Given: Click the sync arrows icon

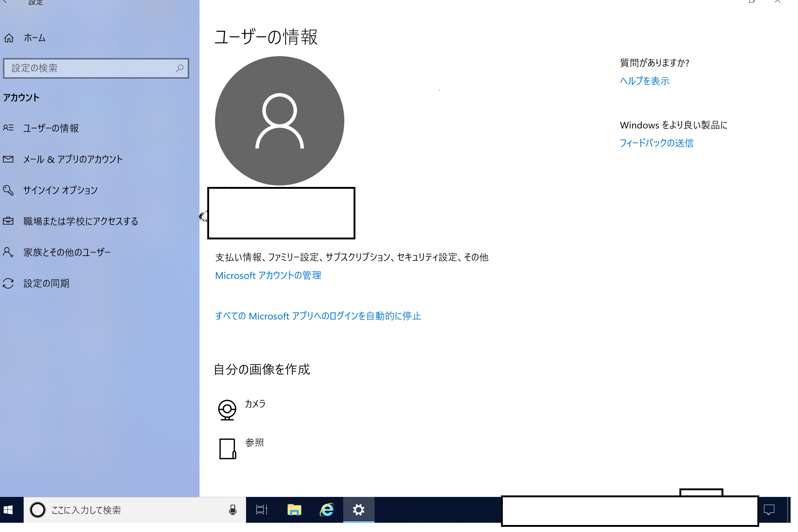Looking at the screenshot, I should pyautogui.click(x=8, y=283).
